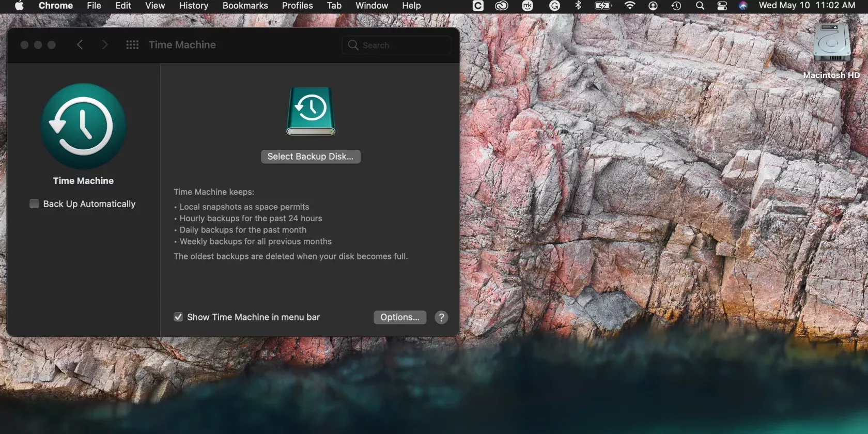The width and height of the screenshot is (868, 434).
Task: Open the show-all preferences grid icon
Action: point(132,45)
